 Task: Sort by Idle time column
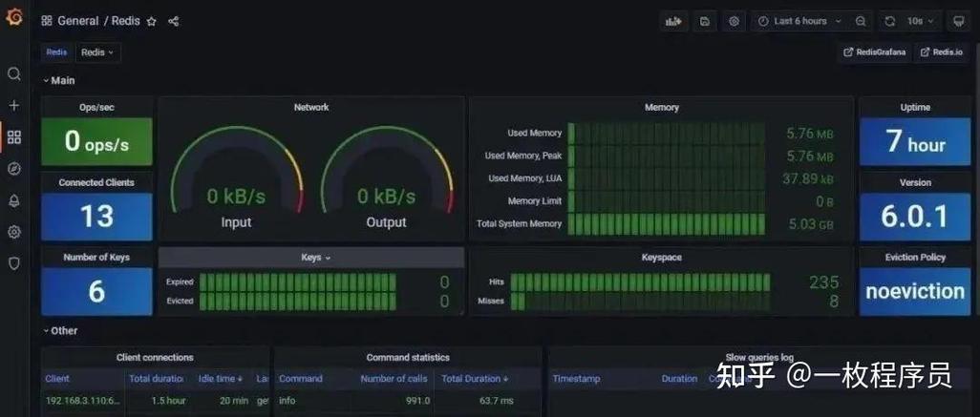(220, 378)
